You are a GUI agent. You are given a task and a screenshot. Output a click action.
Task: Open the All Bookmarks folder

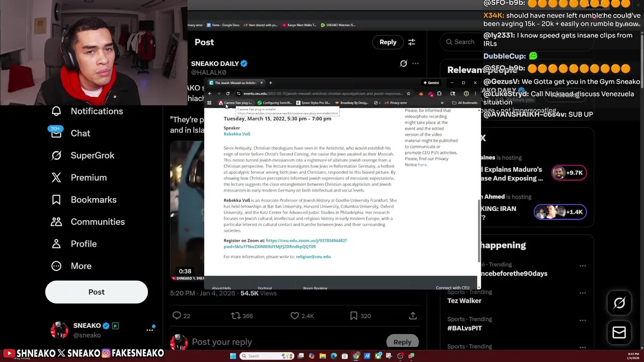[x=464, y=103]
